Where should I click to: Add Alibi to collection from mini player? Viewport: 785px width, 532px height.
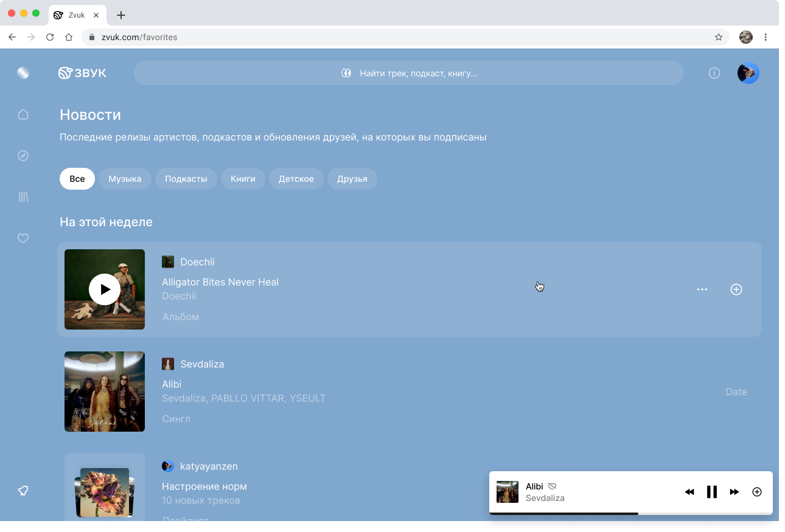click(x=757, y=492)
